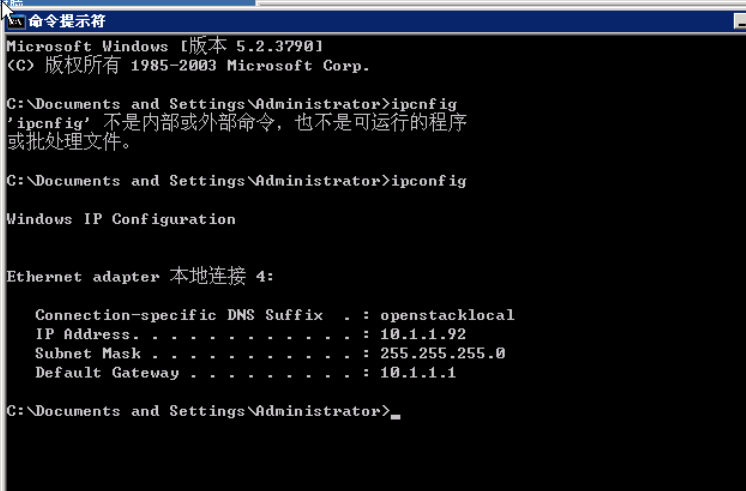Click the openstacklocal DNS suffix value
Screen dimensions: 746x491
pyautogui.click(x=447, y=315)
